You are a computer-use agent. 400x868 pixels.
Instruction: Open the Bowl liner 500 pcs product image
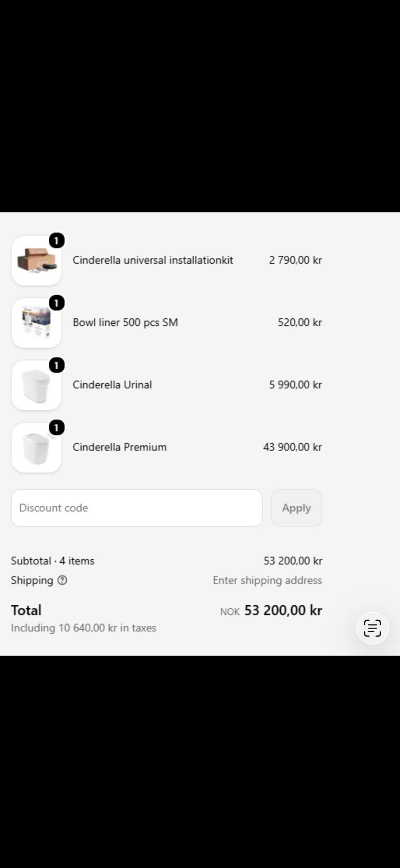pos(37,323)
